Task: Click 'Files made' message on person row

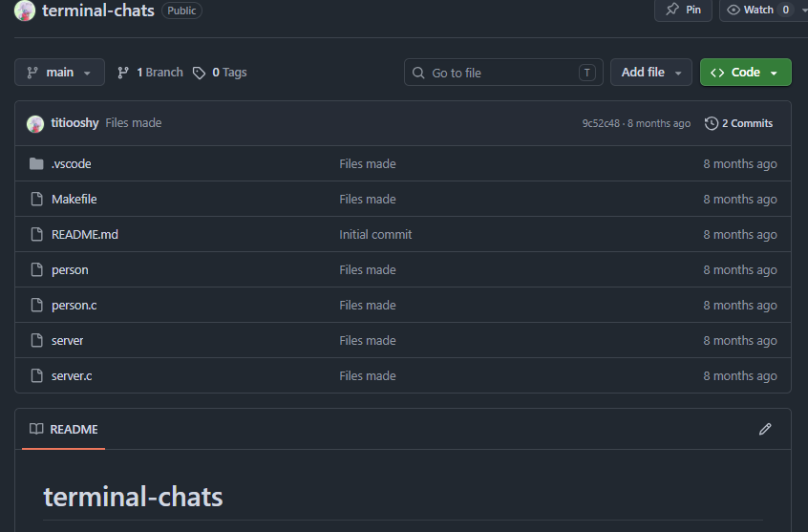Action: click(368, 269)
